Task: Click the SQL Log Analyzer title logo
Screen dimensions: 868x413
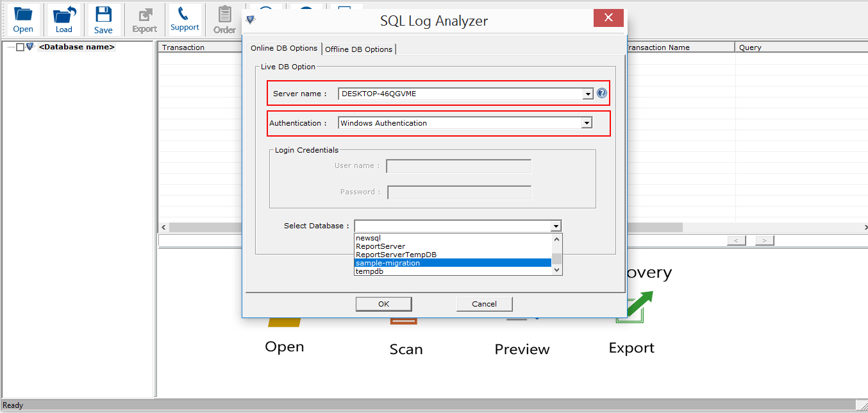Action: (251, 20)
